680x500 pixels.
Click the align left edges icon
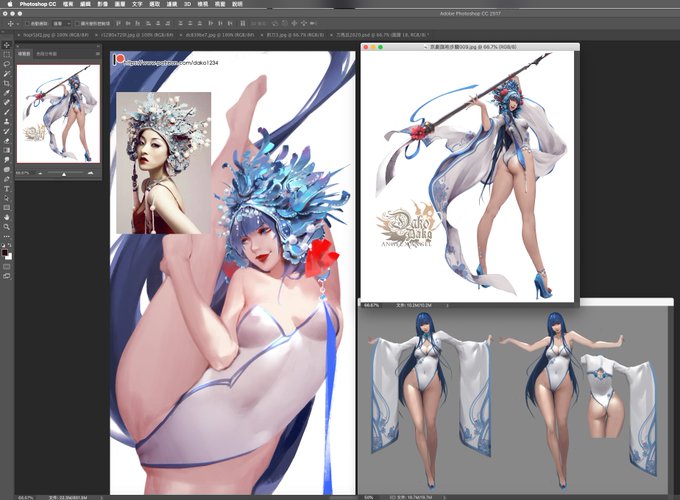(x=148, y=23)
